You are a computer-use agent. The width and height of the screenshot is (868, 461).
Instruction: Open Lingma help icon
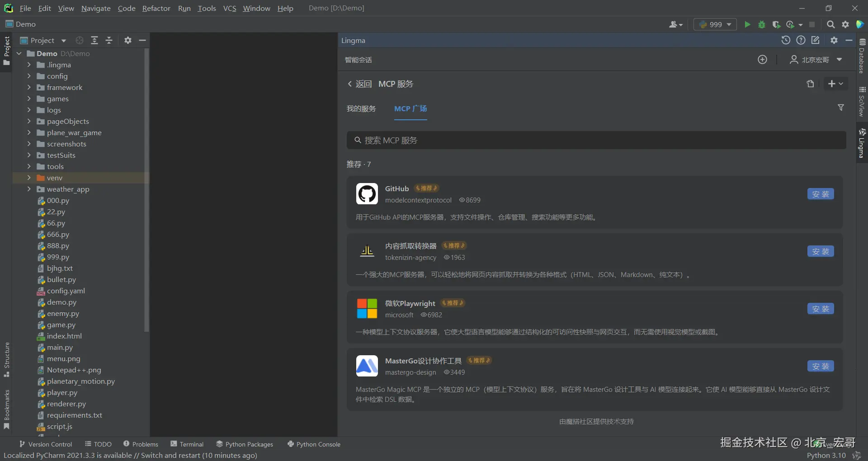801,40
